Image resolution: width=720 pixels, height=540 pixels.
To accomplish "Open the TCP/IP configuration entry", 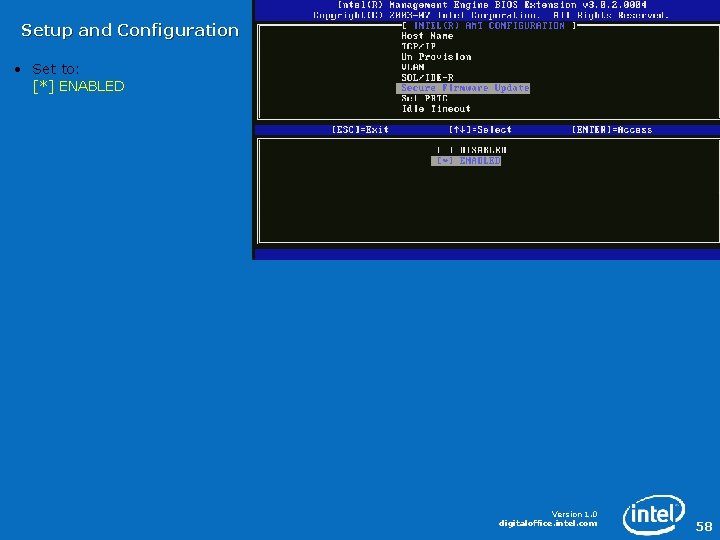I will point(418,46).
